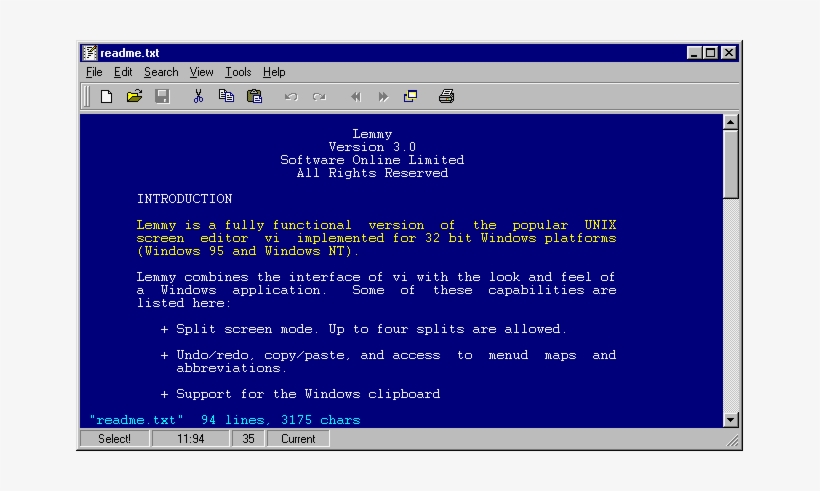Click the "Software Online Limited" line

click(x=372, y=160)
